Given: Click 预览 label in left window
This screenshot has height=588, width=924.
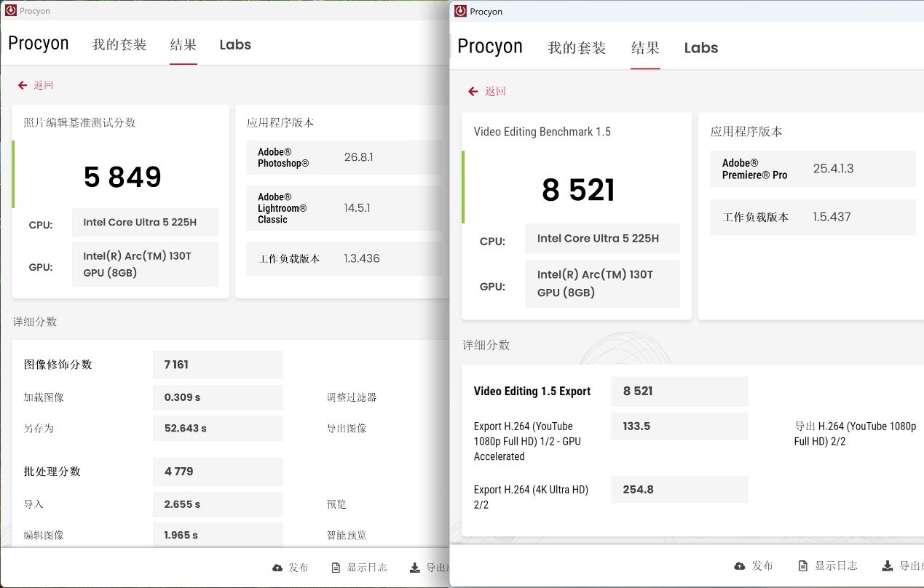Looking at the screenshot, I should click(336, 504).
